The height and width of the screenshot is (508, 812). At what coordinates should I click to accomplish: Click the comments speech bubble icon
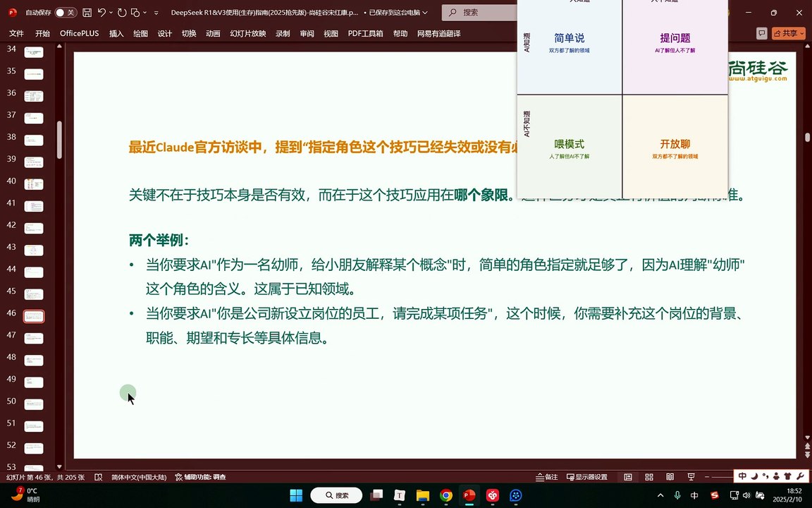click(761, 33)
